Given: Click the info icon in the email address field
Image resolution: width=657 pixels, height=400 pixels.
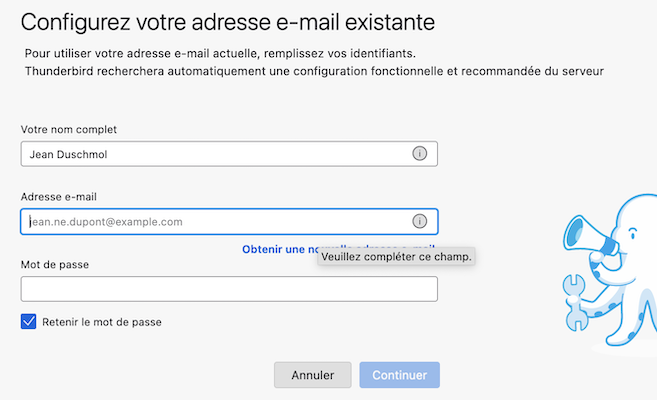Looking at the screenshot, I should pyautogui.click(x=419, y=221).
